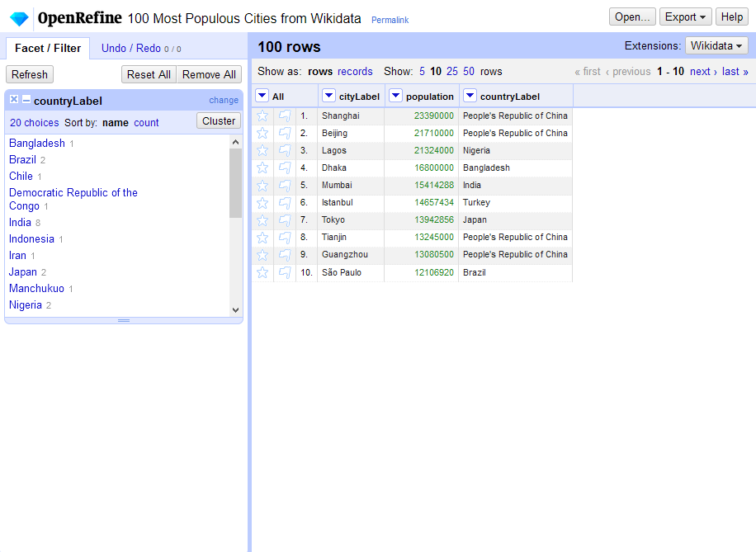Image resolution: width=756 pixels, height=552 pixels.
Task: Open the Wikidata extensions dropdown
Action: pyautogui.click(x=716, y=45)
